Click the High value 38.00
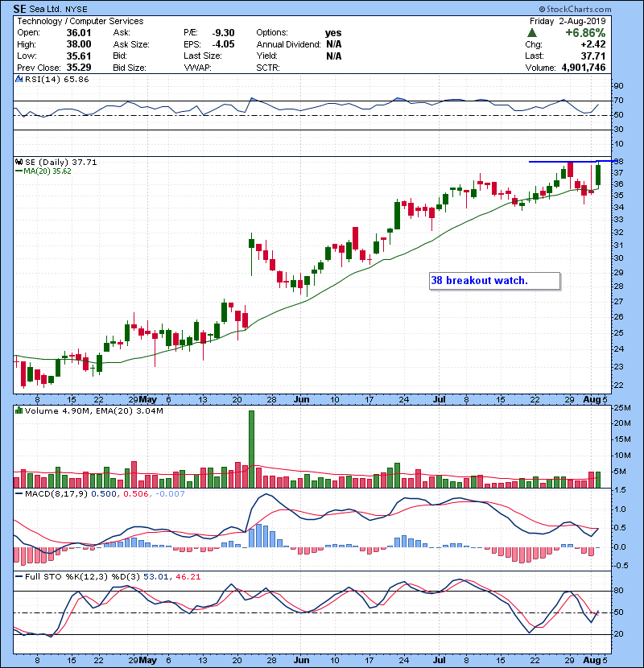644x668 pixels. tap(79, 44)
